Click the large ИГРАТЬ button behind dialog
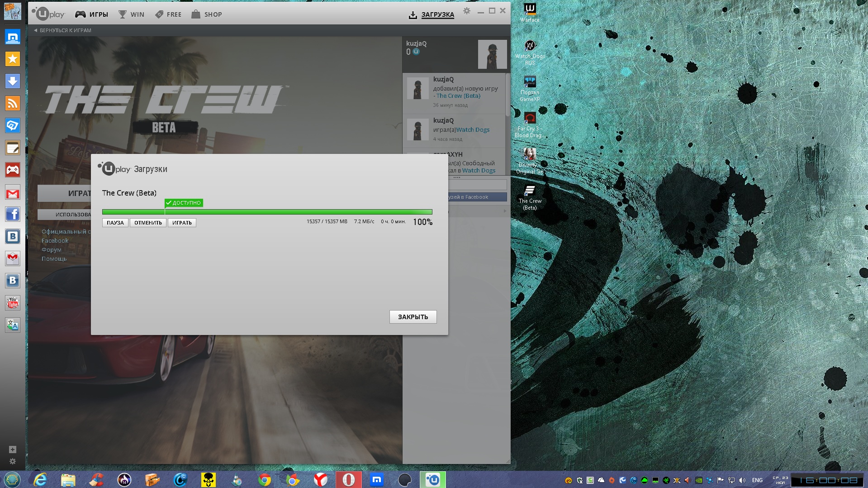The width and height of the screenshot is (868, 488). coord(64,193)
